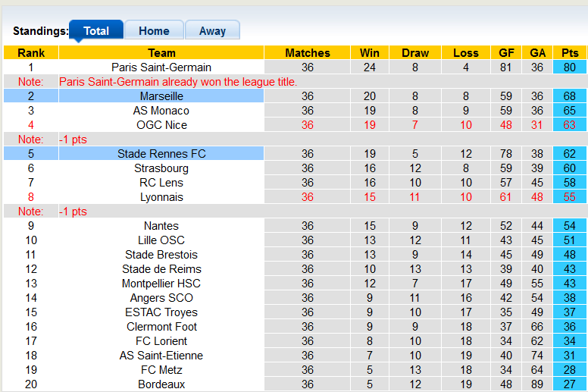588x392 pixels.
Task: Click the Team column header
Action: pyautogui.click(x=161, y=53)
